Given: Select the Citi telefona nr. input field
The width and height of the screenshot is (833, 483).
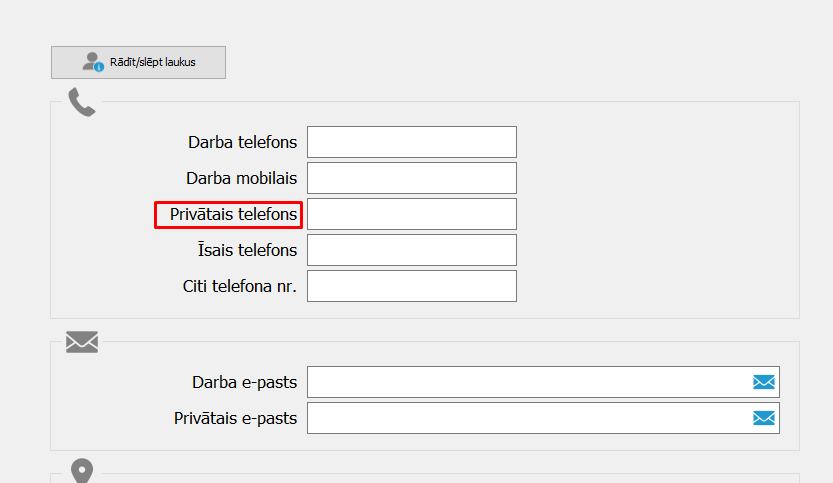Looking at the screenshot, I should coord(412,286).
